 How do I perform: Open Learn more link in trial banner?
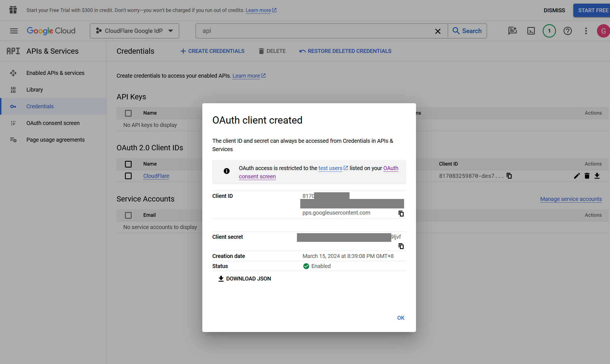point(261,10)
